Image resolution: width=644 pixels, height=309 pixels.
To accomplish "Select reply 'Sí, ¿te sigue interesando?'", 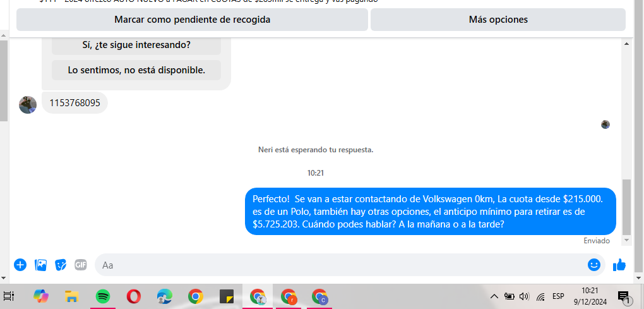I will (136, 45).
